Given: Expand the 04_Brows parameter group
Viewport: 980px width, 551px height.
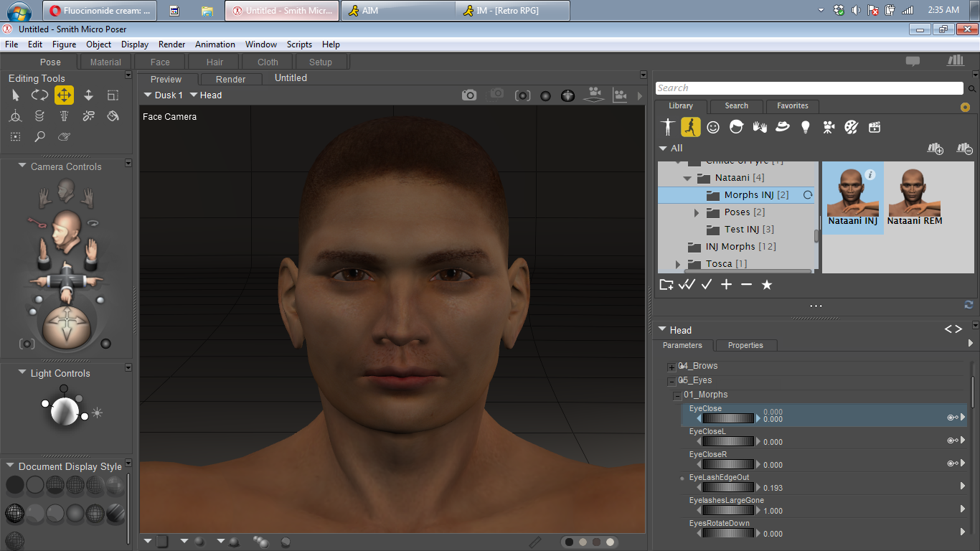Looking at the screenshot, I should 672,367.
